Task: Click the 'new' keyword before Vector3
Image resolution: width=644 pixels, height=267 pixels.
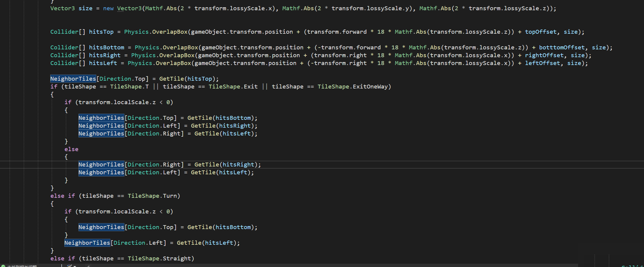Action: click(x=108, y=8)
